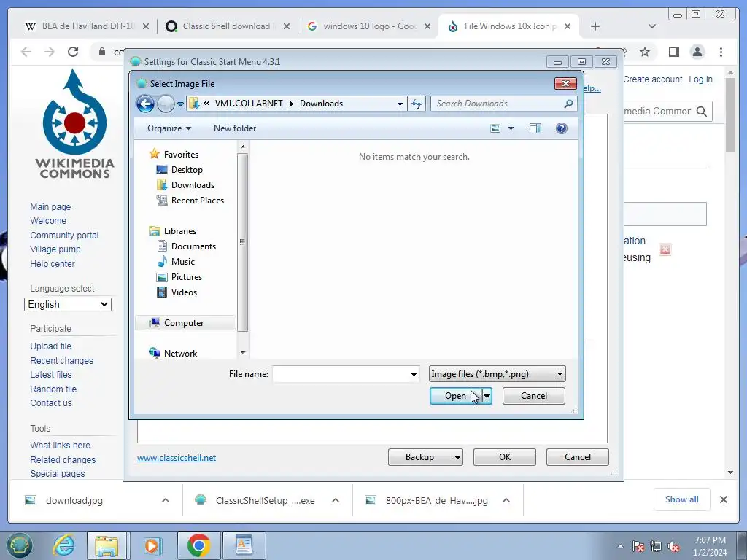This screenshot has width=747, height=560.
Task: Open Chrome tab search chevron
Action: pos(652,27)
